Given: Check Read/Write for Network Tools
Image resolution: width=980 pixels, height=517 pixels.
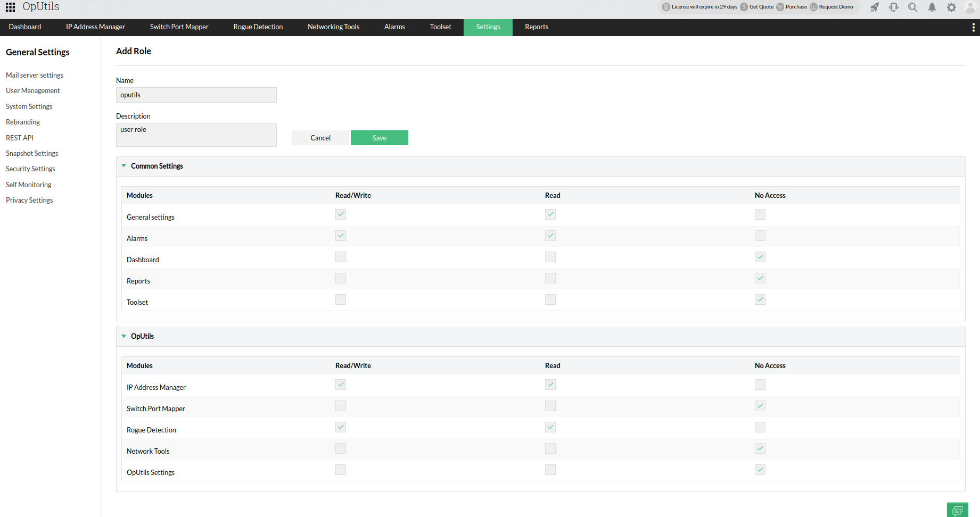Looking at the screenshot, I should 341,448.
